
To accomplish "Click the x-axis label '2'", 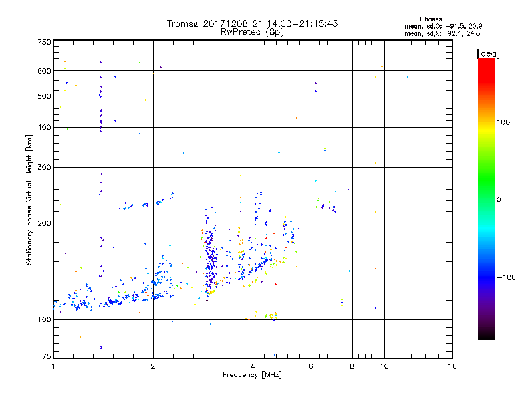I will pos(153,366).
